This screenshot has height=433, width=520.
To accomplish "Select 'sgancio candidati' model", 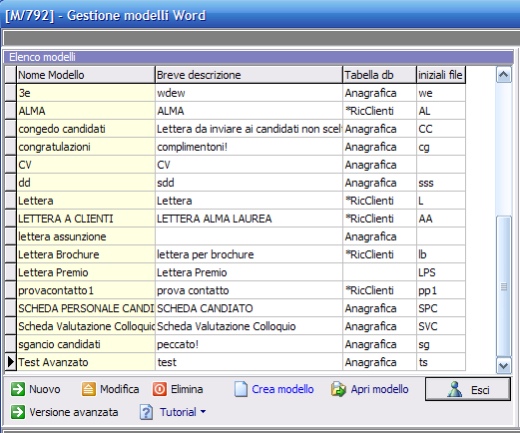I will (86, 344).
